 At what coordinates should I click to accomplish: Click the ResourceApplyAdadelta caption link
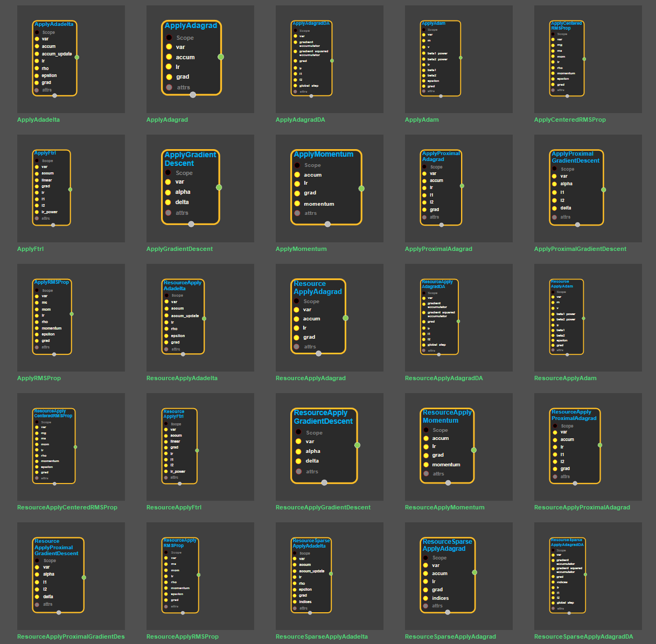coord(182,378)
